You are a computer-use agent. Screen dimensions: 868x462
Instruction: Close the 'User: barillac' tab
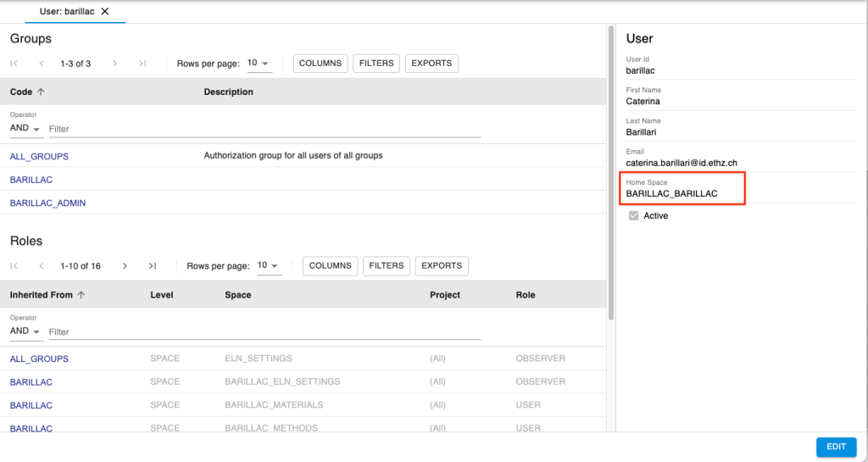[x=105, y=11]
